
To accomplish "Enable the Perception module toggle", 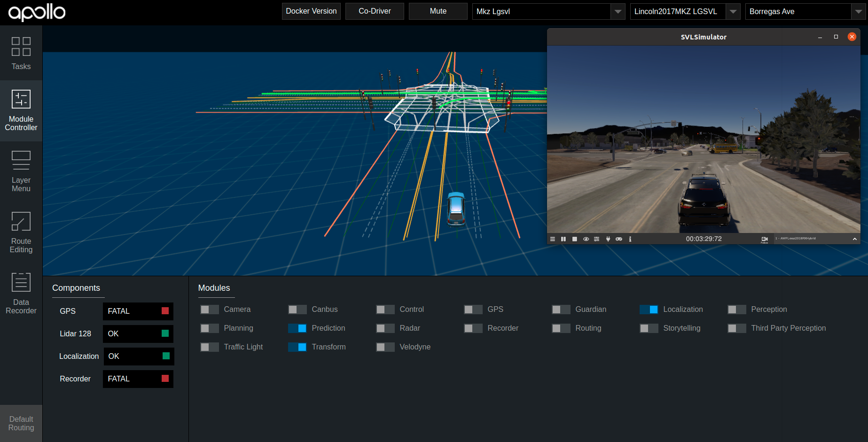I will pyautogui.click(x=736, y=310).
